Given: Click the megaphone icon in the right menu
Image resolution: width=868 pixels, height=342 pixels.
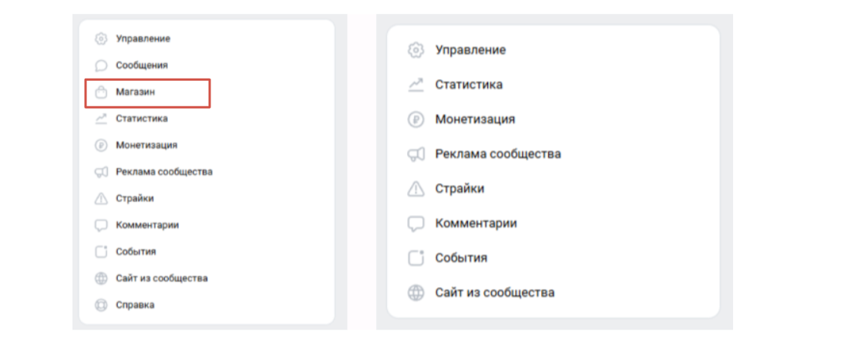Looking at the screenshot, I should click(x=416, y=154).
